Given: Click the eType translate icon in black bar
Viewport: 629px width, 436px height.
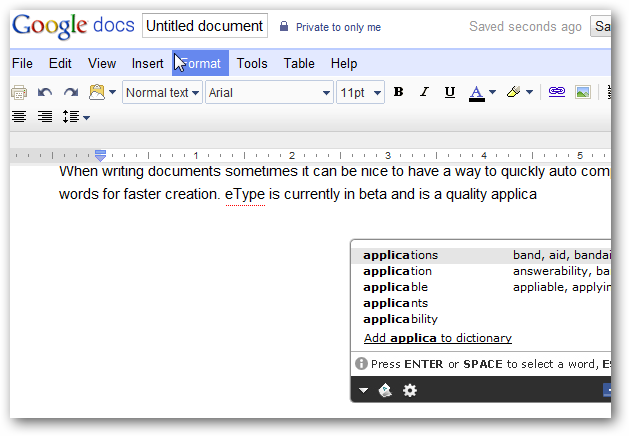Looking at the screenshot, I should [385, 390].
